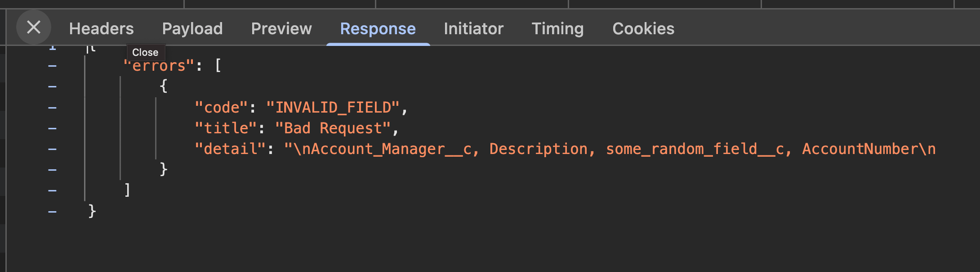Open the Payload tab

point(192,29)
